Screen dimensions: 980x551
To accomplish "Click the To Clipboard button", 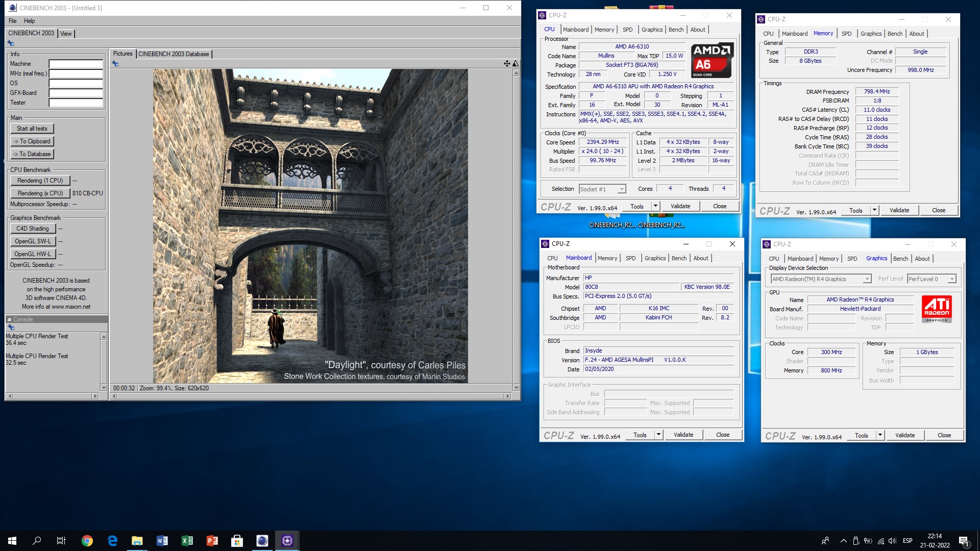I will pyautogui.click(x=32, y=141).
